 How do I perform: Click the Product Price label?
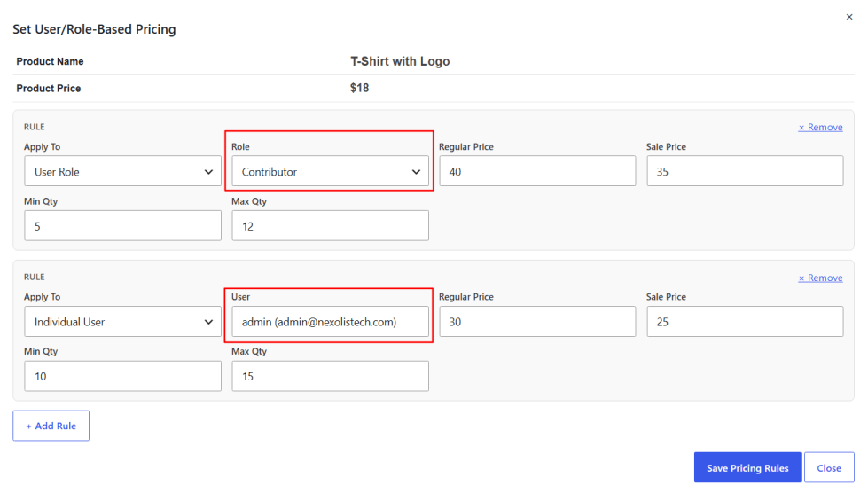click(48, 89)
